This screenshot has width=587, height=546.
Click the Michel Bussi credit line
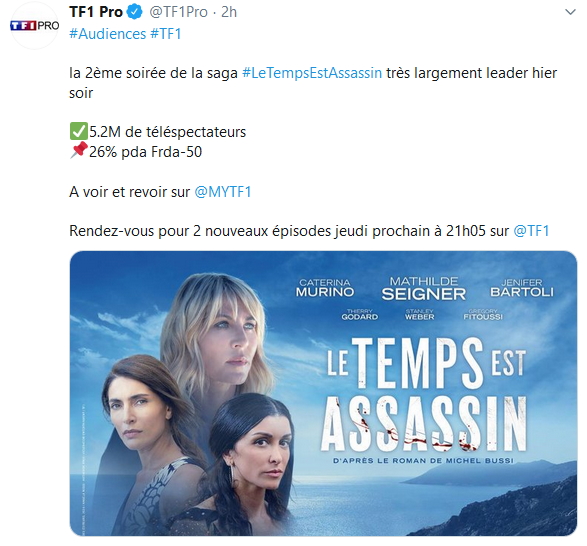(423, 461)
